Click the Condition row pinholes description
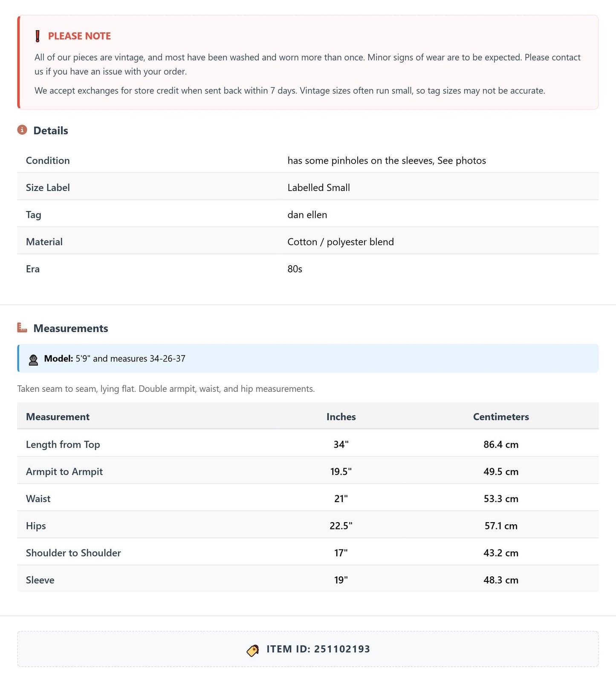The width and height of the screenshot is (616, 682). click(x=387, y=161)
